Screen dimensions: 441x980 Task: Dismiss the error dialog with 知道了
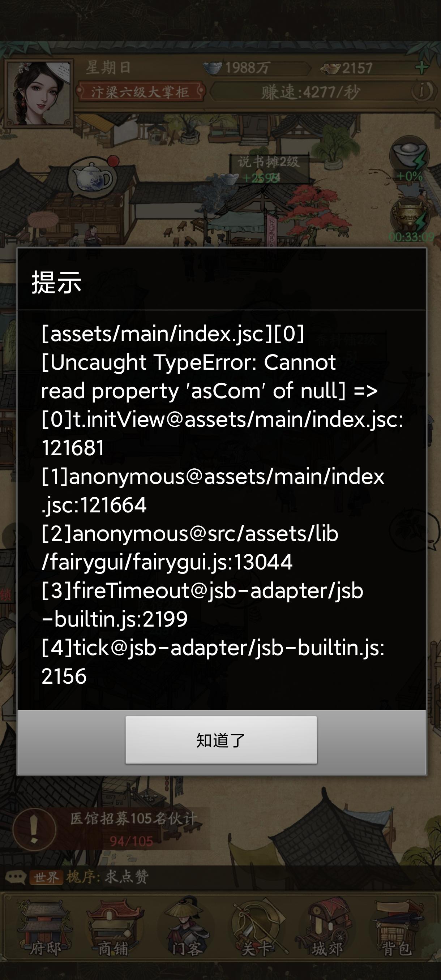coord(221,740)
